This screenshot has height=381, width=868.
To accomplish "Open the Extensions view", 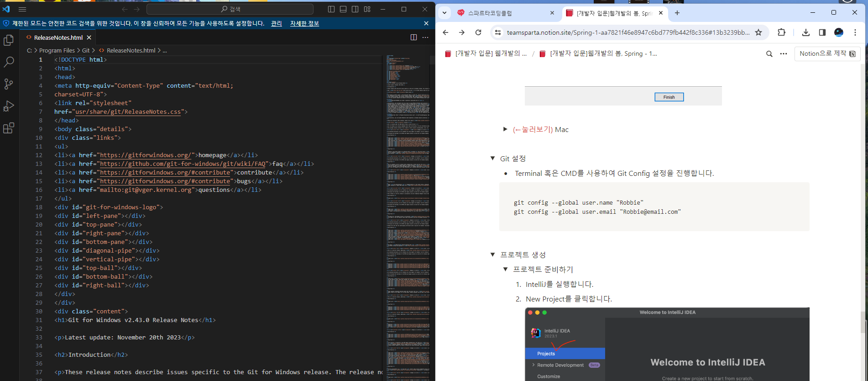I will click(9, 128).
